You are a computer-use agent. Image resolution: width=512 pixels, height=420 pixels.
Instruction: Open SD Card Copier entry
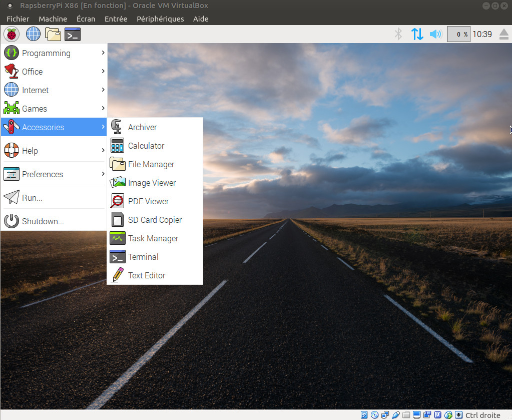pyautogui.click(x=155, y=220)
